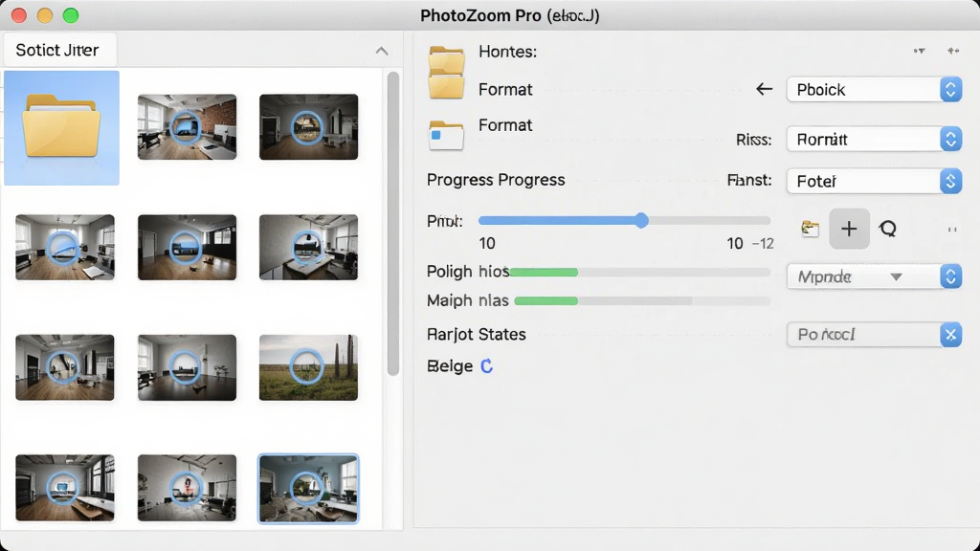Click the blue Pmol slider handle

(641, 220)
